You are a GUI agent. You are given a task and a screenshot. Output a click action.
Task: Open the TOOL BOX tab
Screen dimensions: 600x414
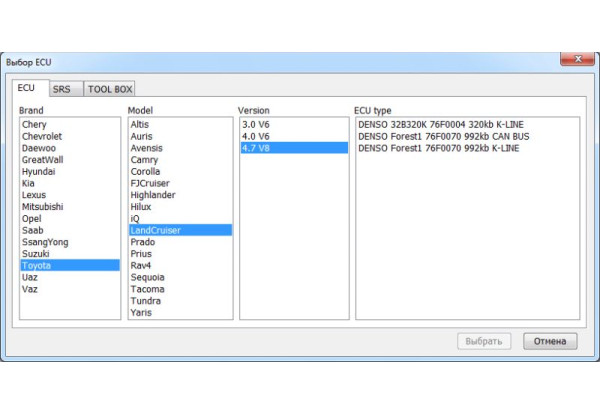tap(109, 89)
